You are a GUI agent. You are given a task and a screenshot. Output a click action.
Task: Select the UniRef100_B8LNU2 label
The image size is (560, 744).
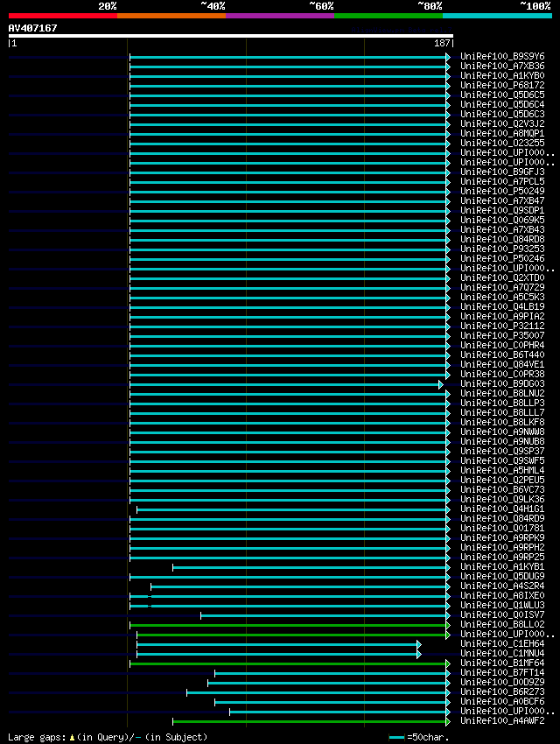point(502,393)
